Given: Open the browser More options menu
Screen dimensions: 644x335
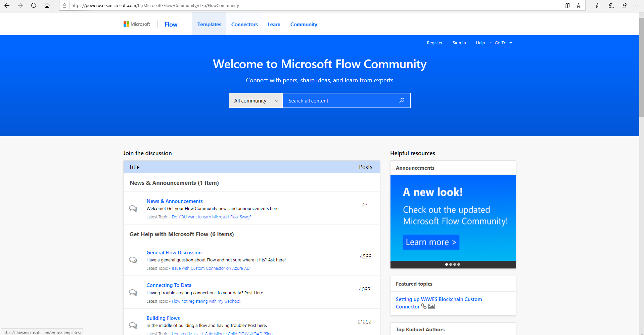Looking at the screenshot, I should [638, 5].
